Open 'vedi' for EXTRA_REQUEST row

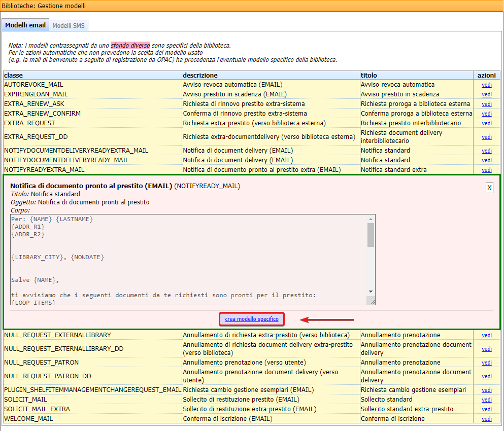(x=487, y=123)
